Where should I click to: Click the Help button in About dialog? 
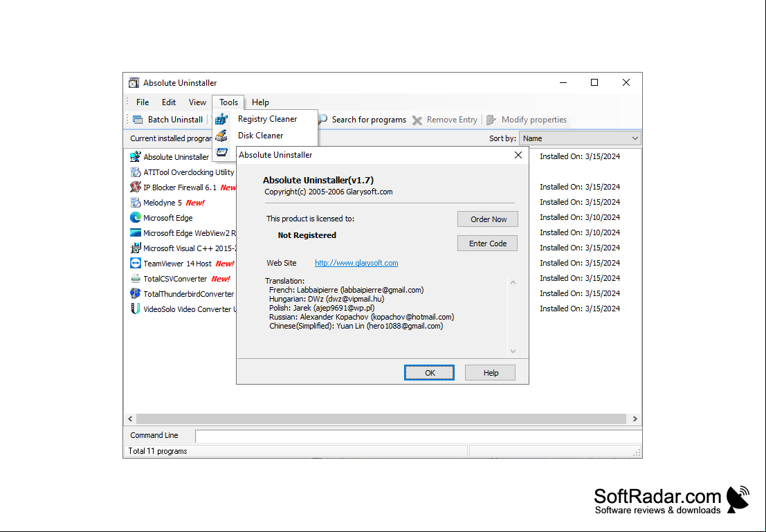click(x=490, y=373)
